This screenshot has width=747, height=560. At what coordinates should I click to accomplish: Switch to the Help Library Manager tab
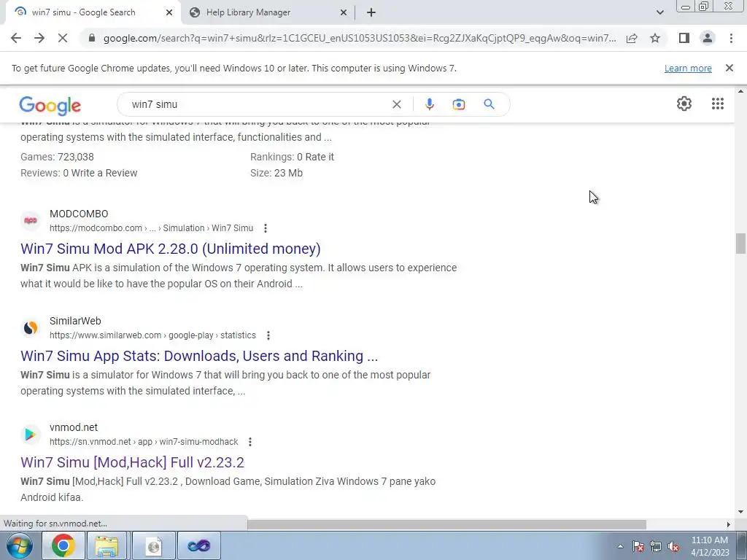[268, 12]
